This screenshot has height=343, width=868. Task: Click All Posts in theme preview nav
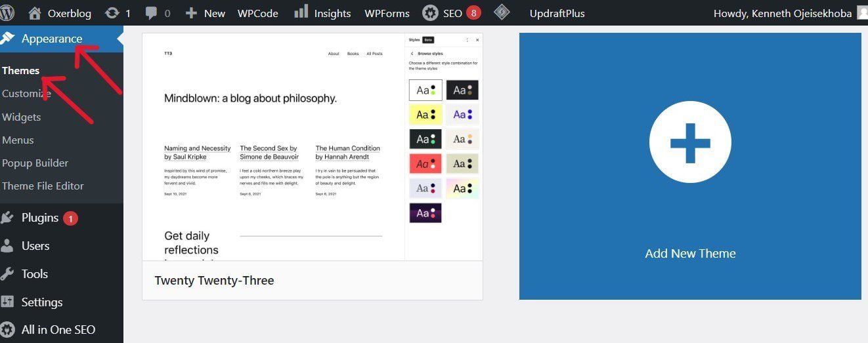374,54
